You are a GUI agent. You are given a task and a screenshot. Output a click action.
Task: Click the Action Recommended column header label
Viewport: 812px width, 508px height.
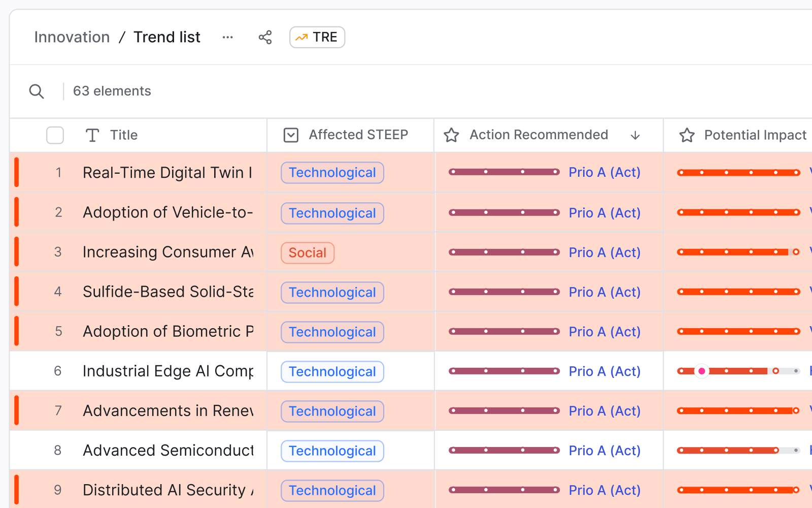(x=539, y=135)
